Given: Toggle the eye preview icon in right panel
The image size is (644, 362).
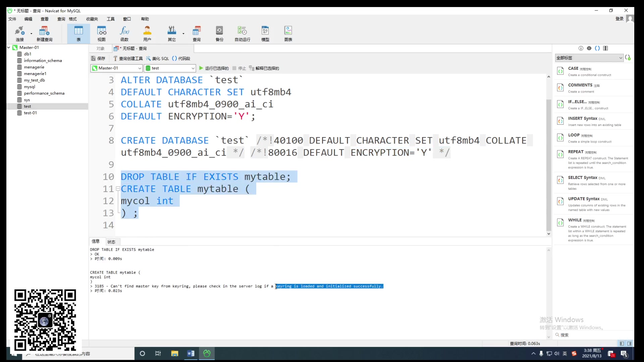Looking at the screenshot, I should coord(589,48).
